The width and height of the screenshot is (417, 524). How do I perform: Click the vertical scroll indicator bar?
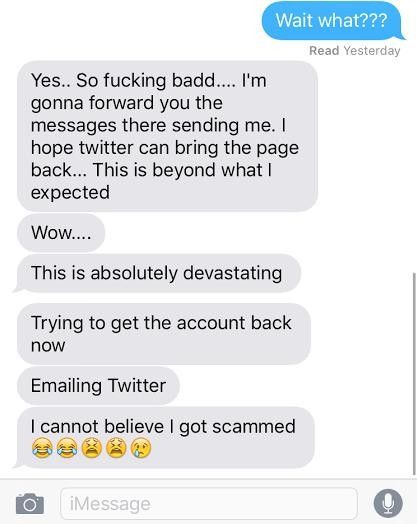point(414,374)
